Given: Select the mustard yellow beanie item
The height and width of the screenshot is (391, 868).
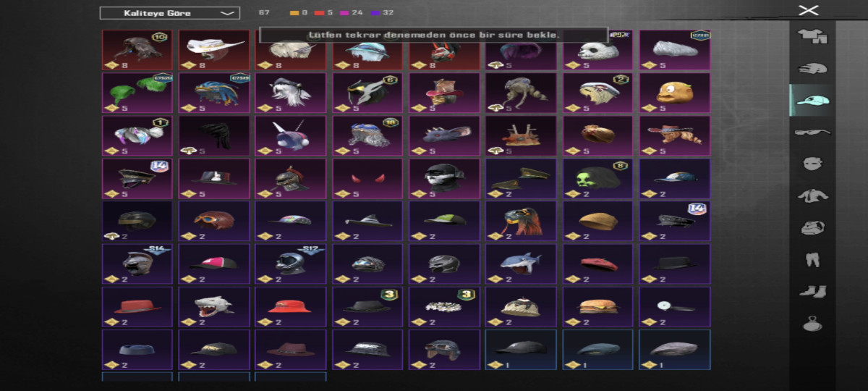Looking at the screenshot, I should [597, 221].
